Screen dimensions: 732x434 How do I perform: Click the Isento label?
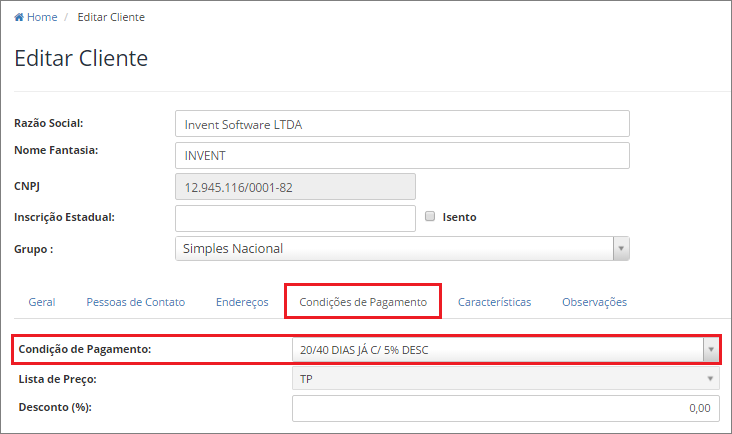click(459, 217)
